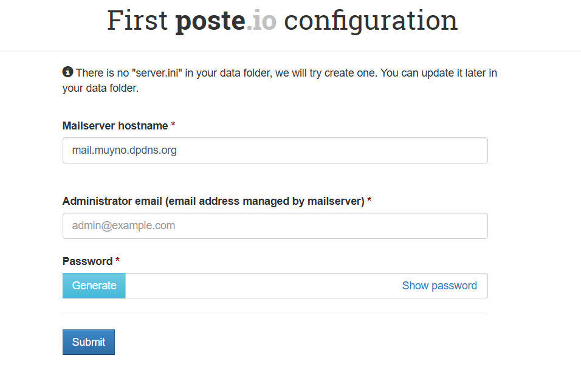Toggle Show password link

(x=439, y=286)
